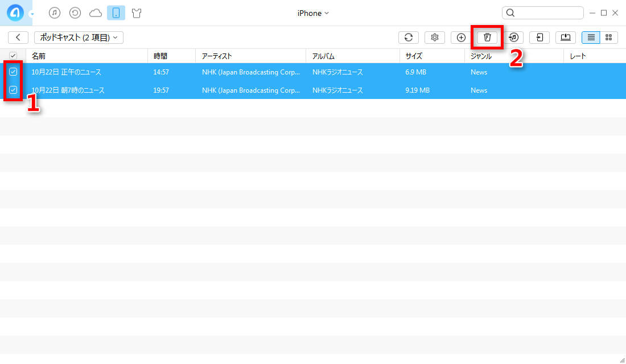Screen dimensions: 626x364
Task: Open the iCloud content cloud icon
Action: 96,13
